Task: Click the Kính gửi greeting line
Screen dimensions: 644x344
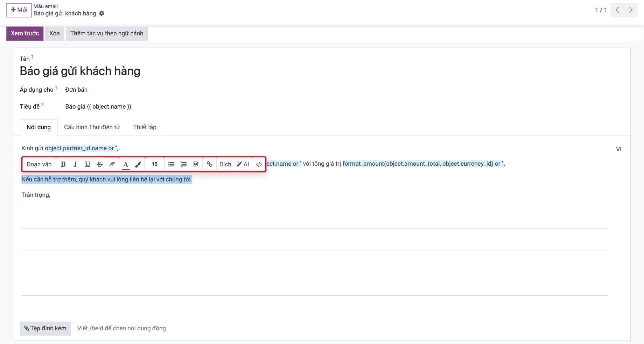Action: coord(70,148)
